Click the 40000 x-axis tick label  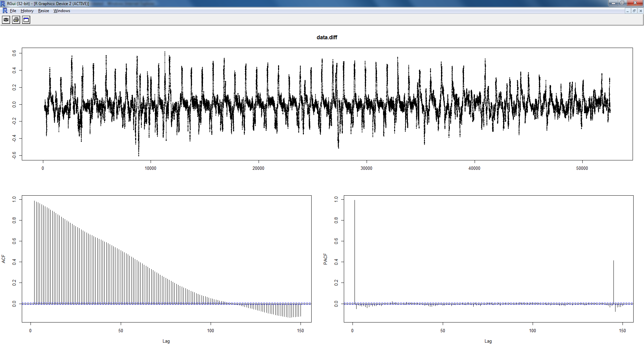(474, 168)
